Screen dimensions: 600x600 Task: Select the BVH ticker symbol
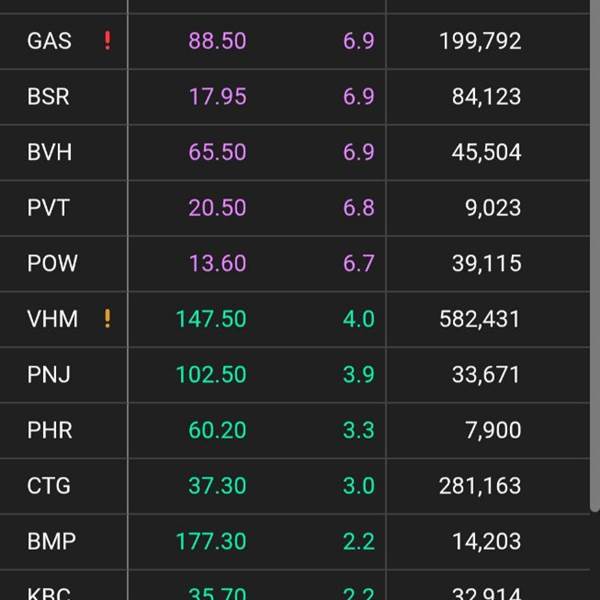click(50, 152)
